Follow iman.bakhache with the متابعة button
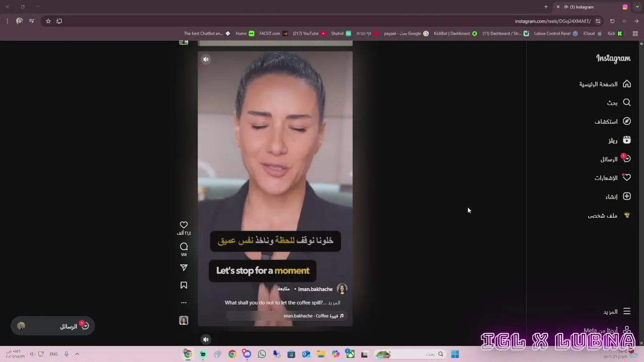This screenshot has width=644, height=362. click(284, 289)
